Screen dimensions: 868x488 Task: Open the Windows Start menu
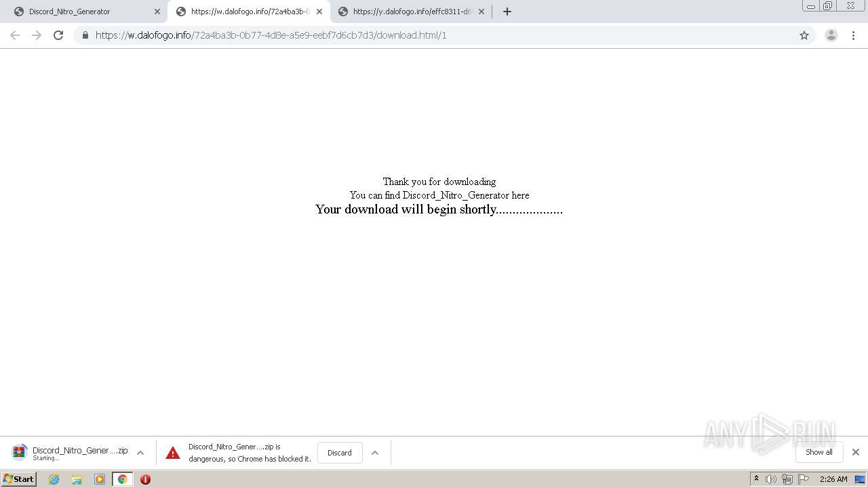tap(19, 479)
